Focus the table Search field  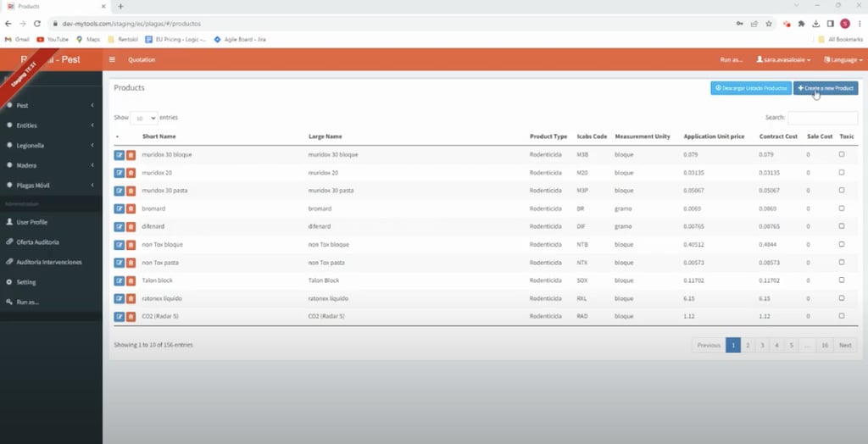(822, 118)
